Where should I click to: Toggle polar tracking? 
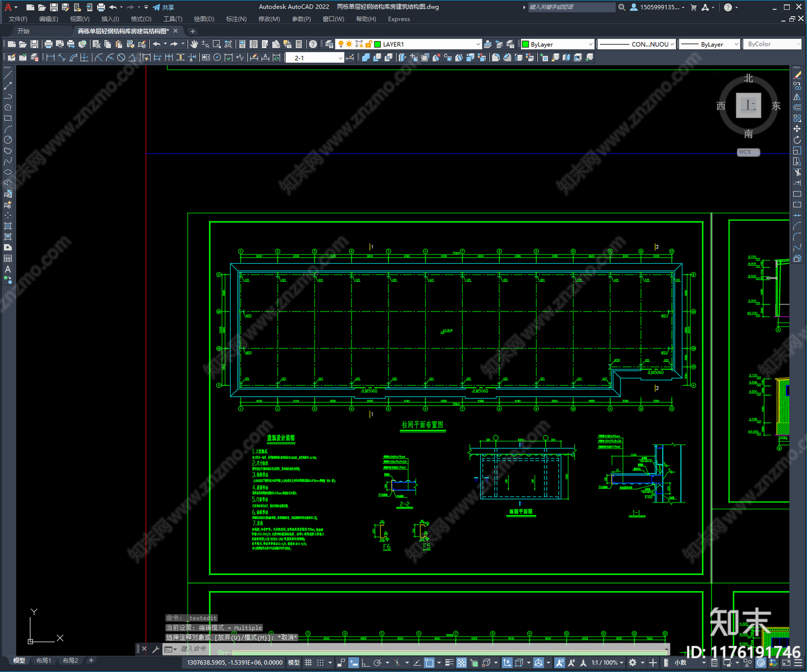377,662
